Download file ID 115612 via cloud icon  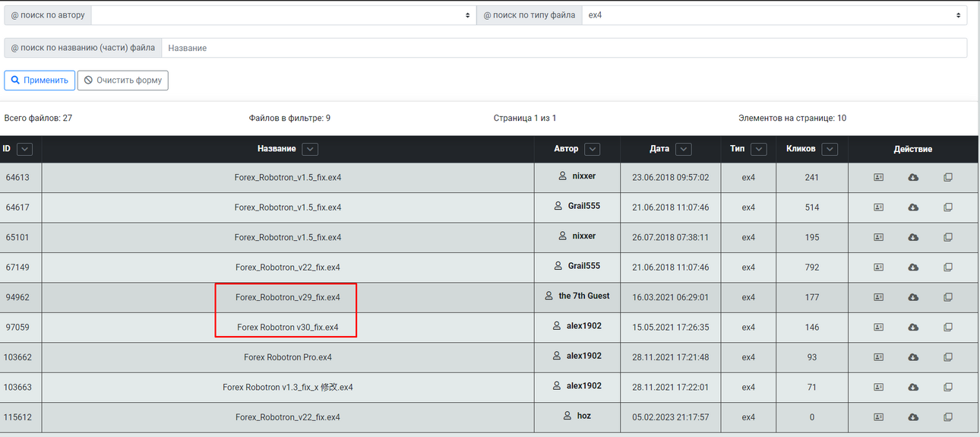pyautogui.click(x=913, y=417)
